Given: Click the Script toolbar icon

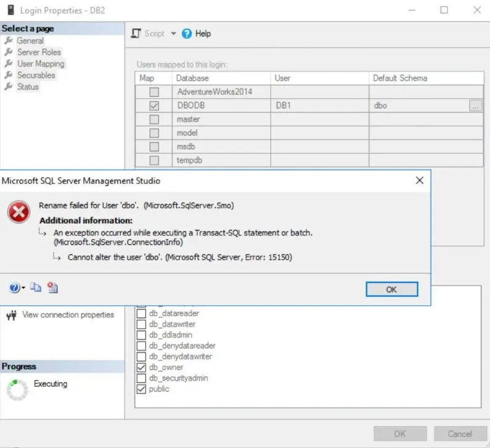Looking at the screenshot, I should (136, 34).
